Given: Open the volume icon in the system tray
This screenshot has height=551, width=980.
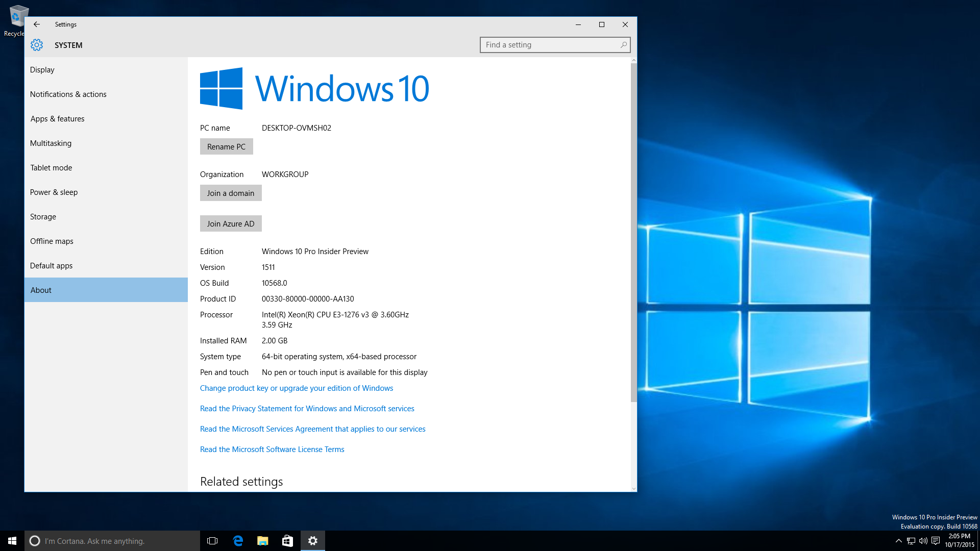Looking at the screenshot, I should tap(922, 540).
